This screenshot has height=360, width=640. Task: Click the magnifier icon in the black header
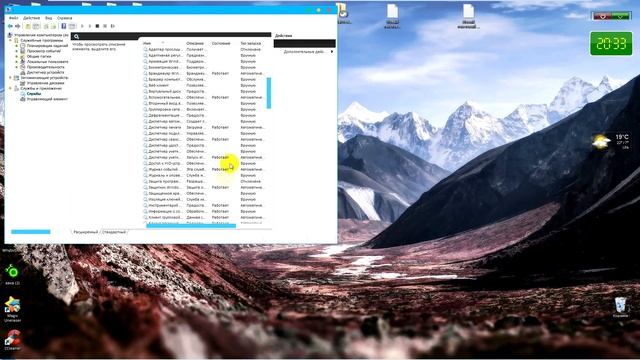[x=76, y=37]
